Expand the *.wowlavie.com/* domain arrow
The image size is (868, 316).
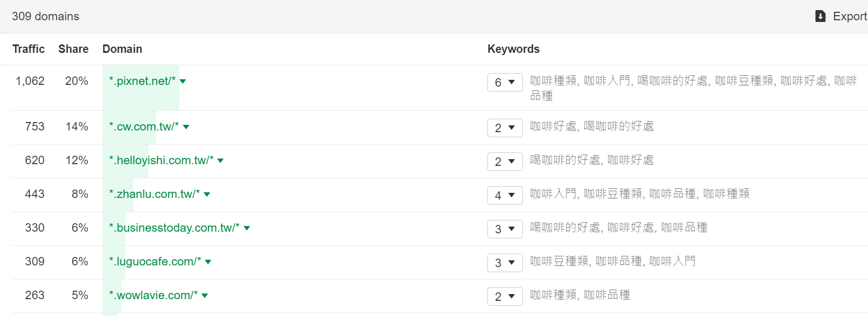pos(205,296)
